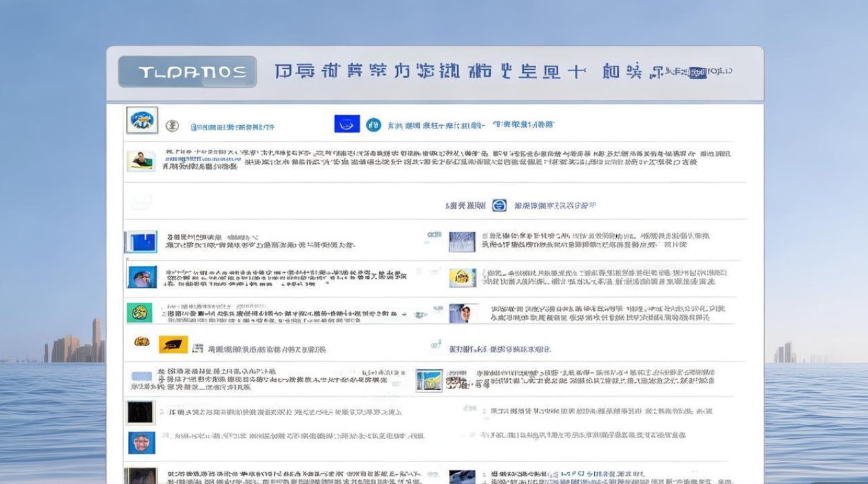Click the small dark blue badge in header
This screenshot has height=484, width=868.
click(x=697, y=72)
